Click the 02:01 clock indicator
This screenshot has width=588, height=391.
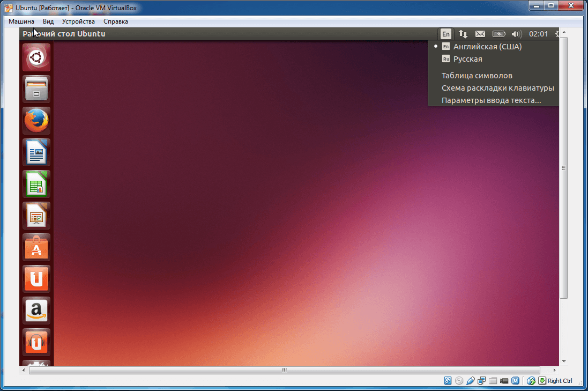point(539,34)
